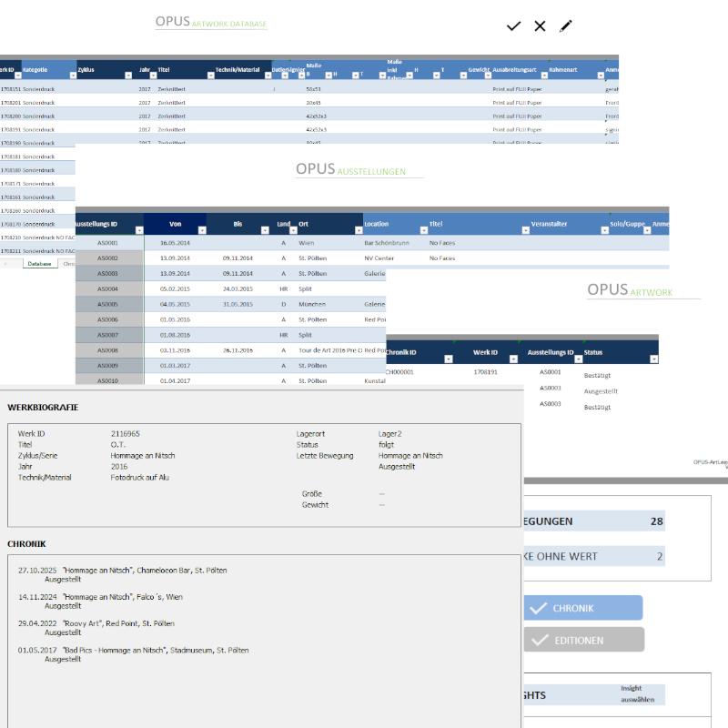Click Werk ID cell 1708201
This screenshot has height=728, width=728.
11,103
